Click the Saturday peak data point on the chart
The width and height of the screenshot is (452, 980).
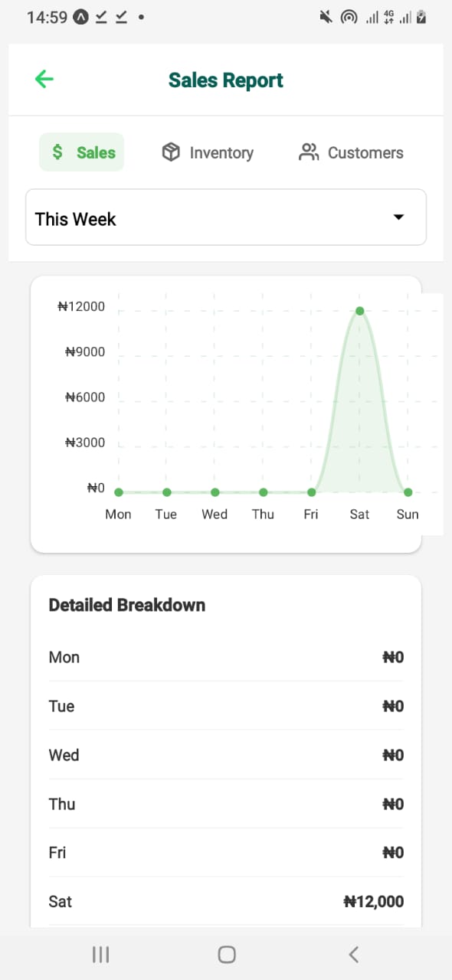(x=359, y=311)
